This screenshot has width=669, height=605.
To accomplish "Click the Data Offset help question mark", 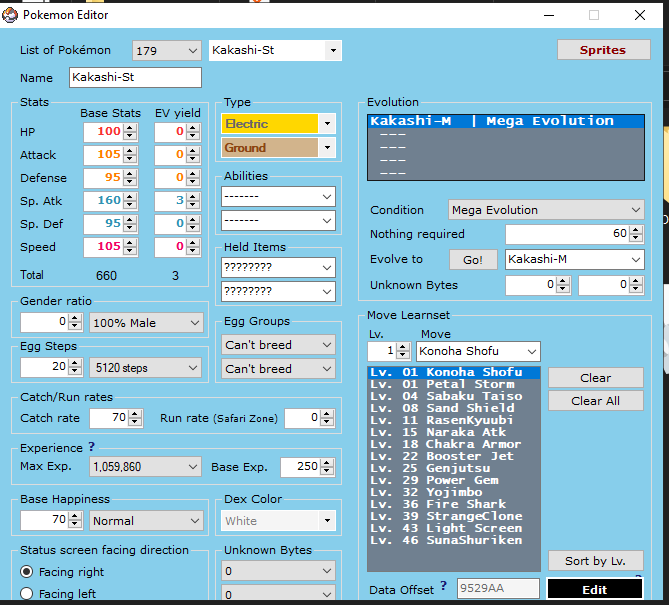I will pos(444,586).
